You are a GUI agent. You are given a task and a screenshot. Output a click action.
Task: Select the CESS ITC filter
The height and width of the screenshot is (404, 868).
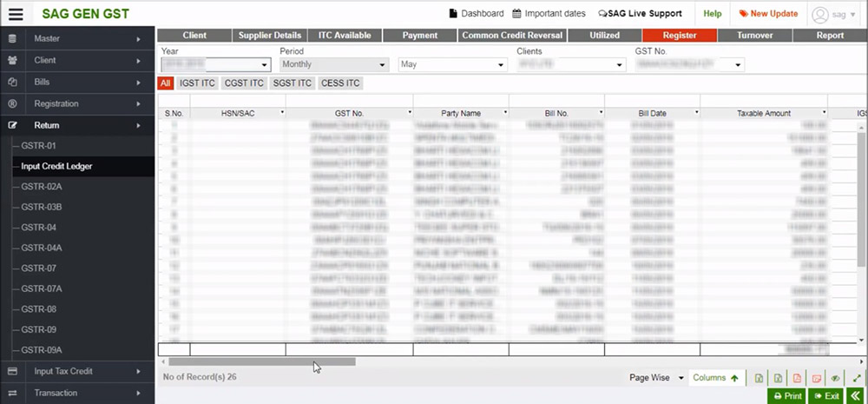click(x=339, y=83)
